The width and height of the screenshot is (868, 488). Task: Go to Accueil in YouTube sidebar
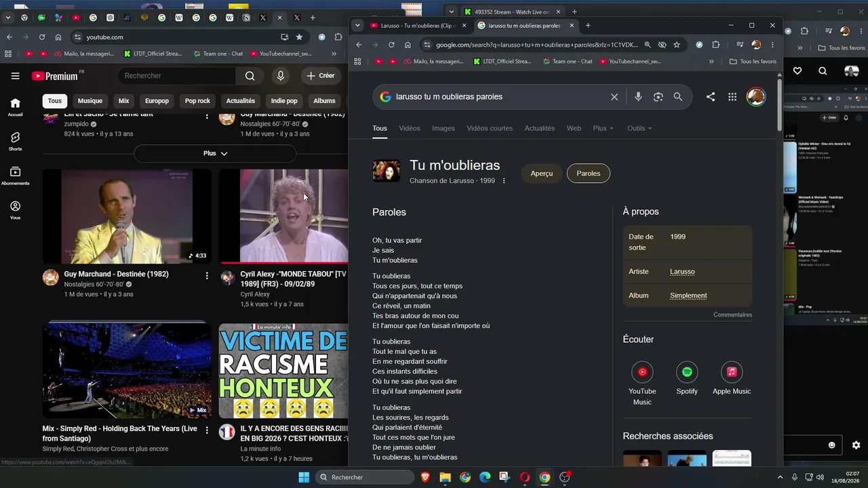click(16, 107)
